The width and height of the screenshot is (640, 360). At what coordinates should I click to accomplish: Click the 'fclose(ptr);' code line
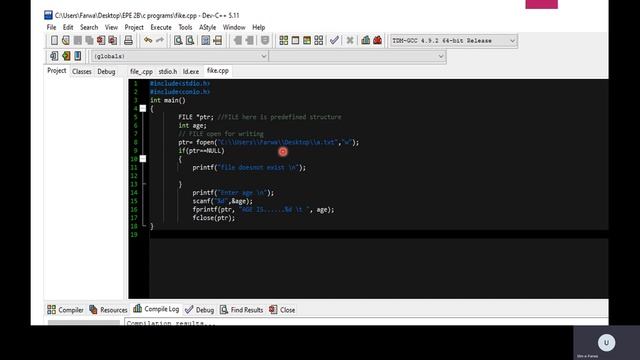[x=214, y=218]
